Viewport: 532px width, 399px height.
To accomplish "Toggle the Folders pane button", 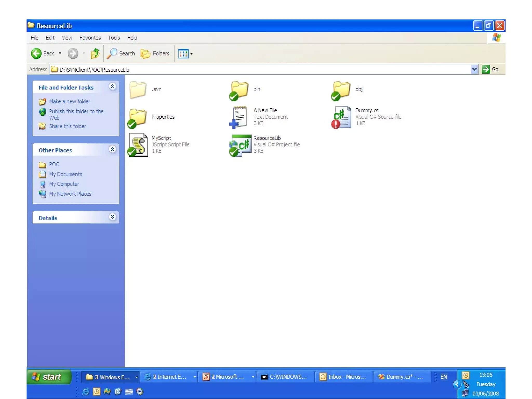I will click(x=155, y=54).
